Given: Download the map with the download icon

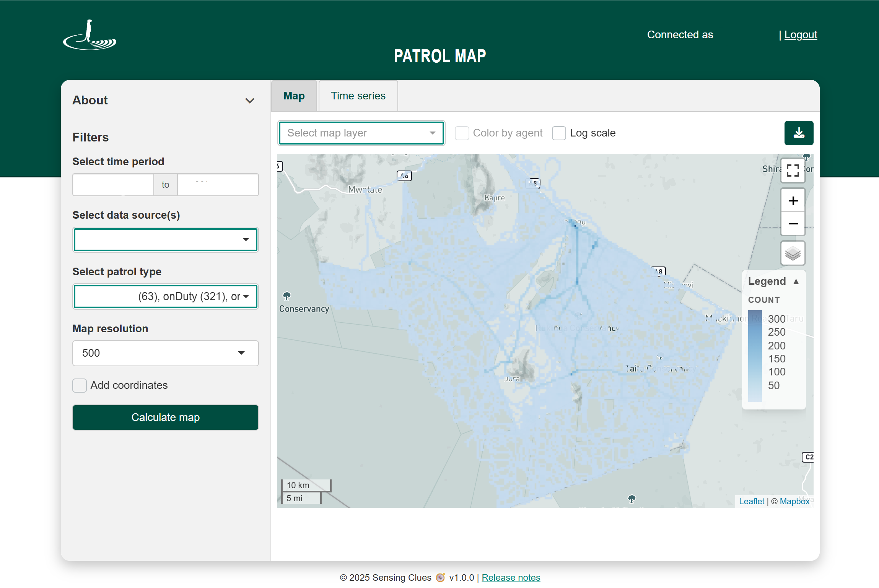Looking at the screenshot, I should pyautogui.click(x=799, y=133).
